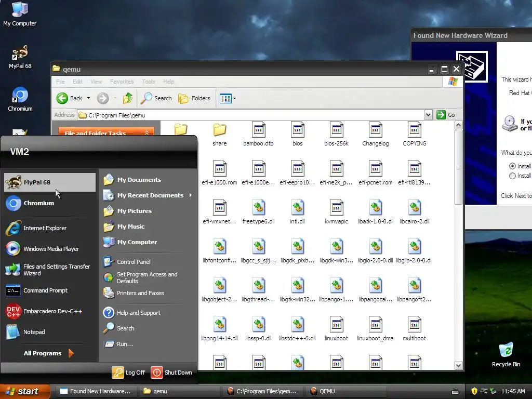
Task: Select libcairo-2.dll file
Action: [x=414, y=212]
